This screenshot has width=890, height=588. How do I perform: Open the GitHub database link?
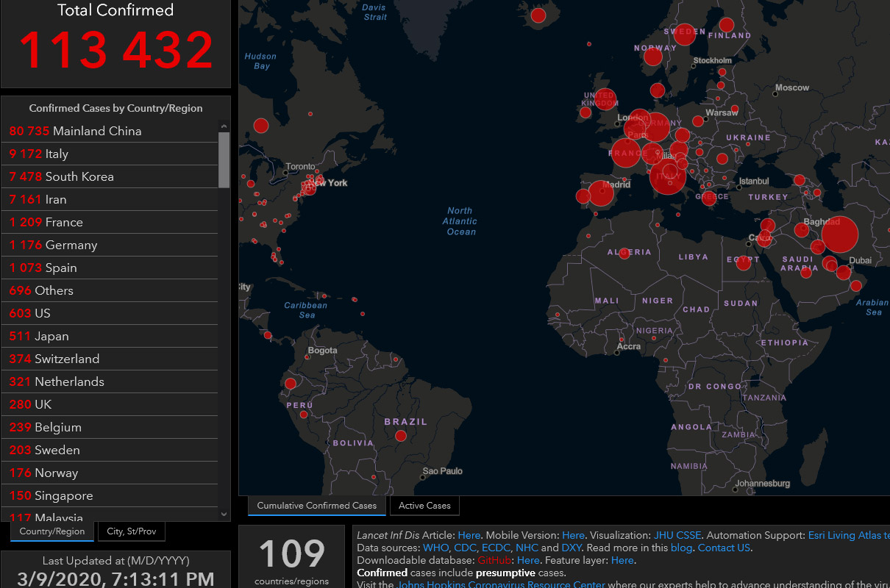[494, 560]
